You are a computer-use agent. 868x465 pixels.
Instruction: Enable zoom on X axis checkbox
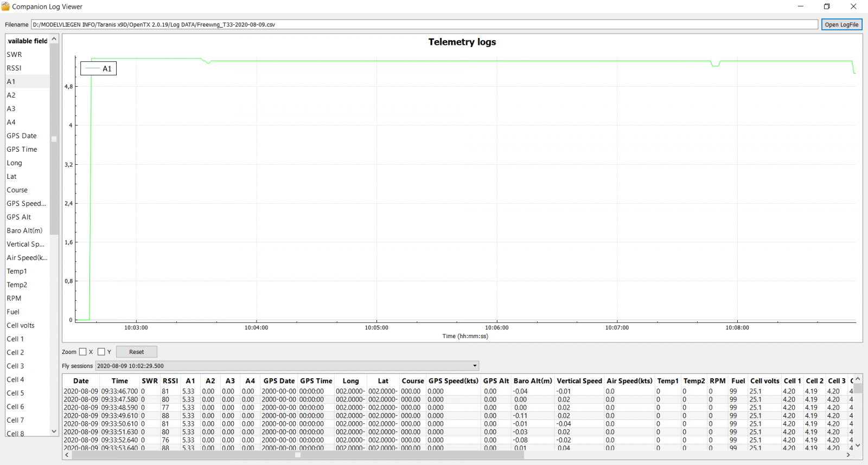point(83,352)
